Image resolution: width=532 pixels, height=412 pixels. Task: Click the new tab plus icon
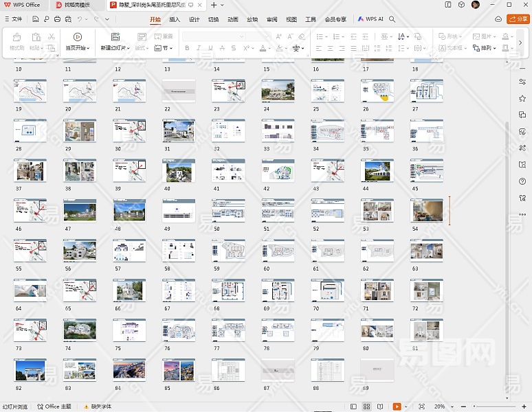click(x=214, y=5)
